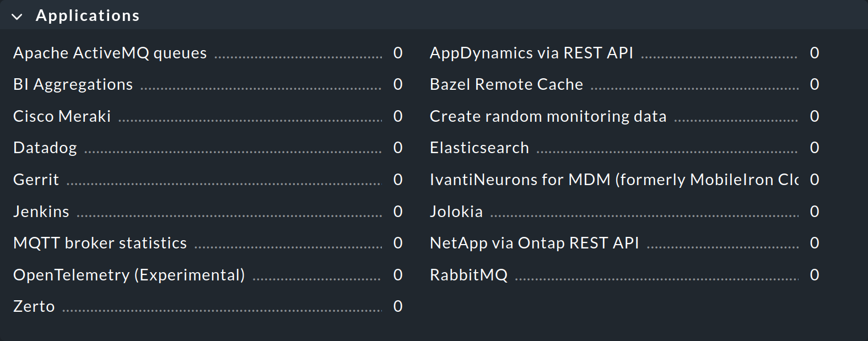Viewport: 868px width, 341px height.
Task: Click the count next to Elasticsearch
Action: [815, 147]
